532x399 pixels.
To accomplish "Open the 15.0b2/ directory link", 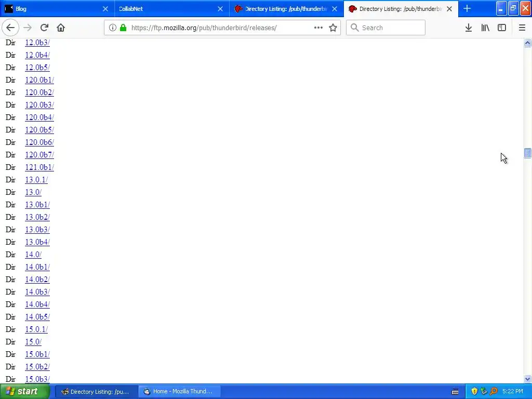I will [37, 367].
